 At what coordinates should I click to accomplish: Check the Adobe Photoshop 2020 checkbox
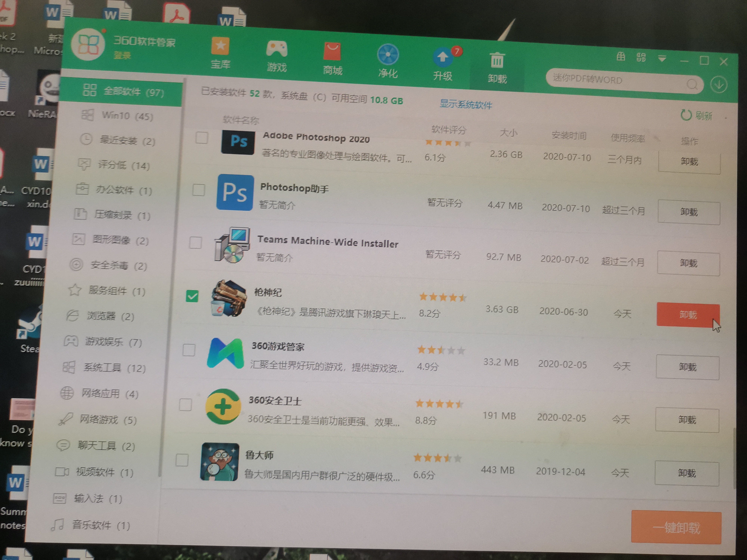[202, 137]
